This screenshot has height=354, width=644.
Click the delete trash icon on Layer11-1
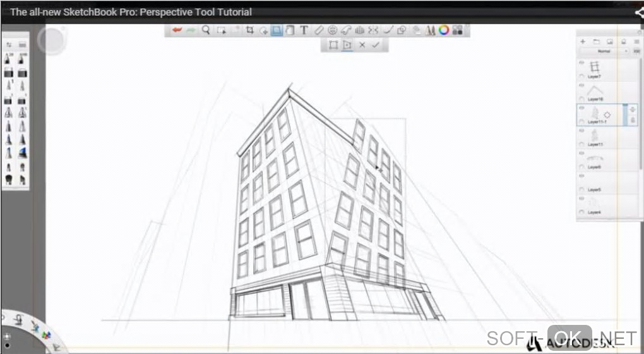pyautogui.click(x=633, y=119)
